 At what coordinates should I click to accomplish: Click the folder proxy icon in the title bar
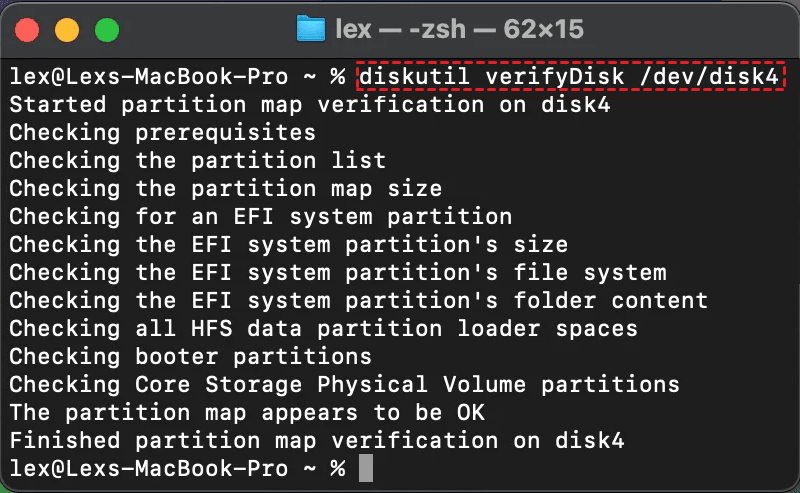click(311, 29)
